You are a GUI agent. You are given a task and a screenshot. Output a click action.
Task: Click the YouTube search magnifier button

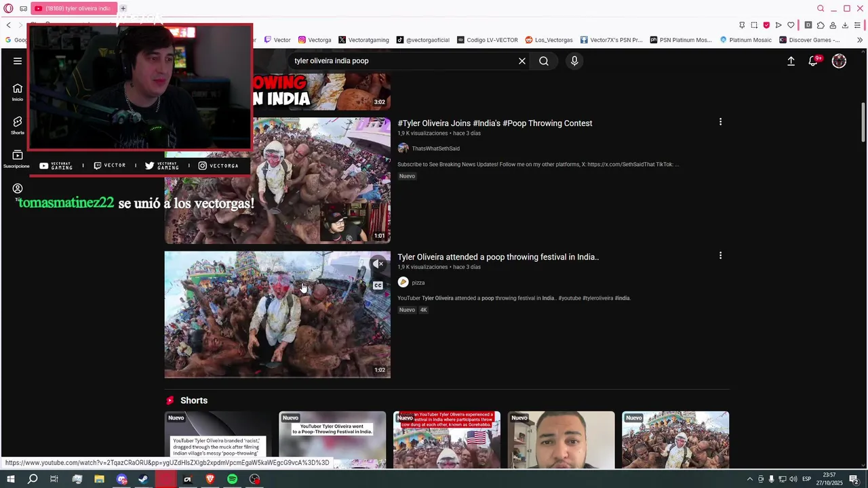[x=544, y=61]
